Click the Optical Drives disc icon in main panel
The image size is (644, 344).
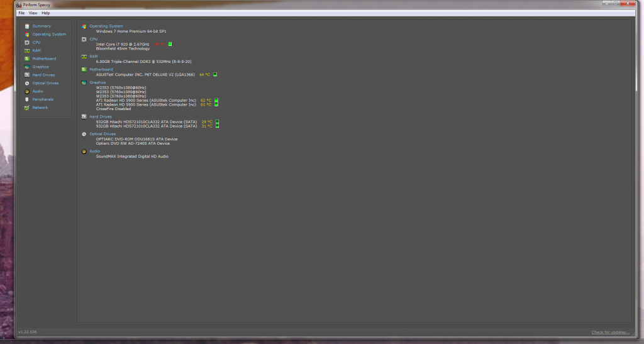[84, 134]
